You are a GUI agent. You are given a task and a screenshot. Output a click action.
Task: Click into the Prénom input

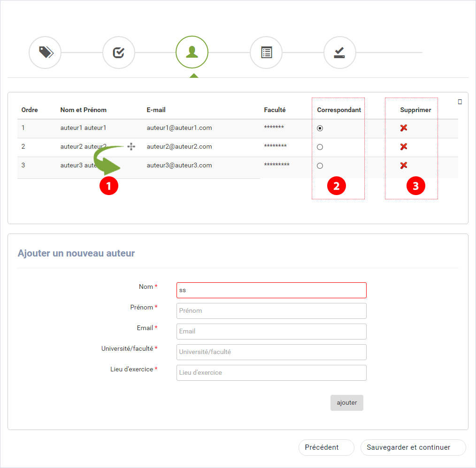click(271, 311)
